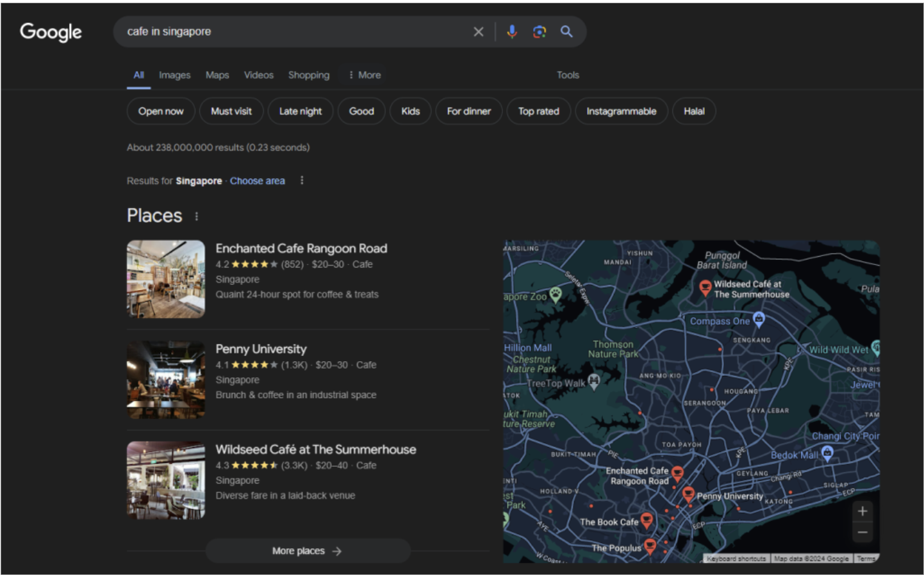This screenshot has height=575, width=924.
Task: Switch to the Images tab
Action: click(x=174, y=75)
